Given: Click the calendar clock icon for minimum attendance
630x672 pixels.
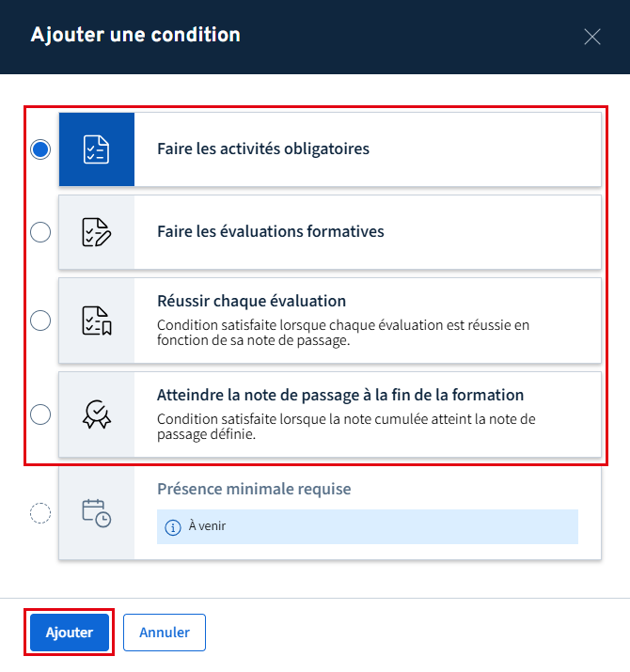Looking at the screenshot, I should [x=97, y=512].
